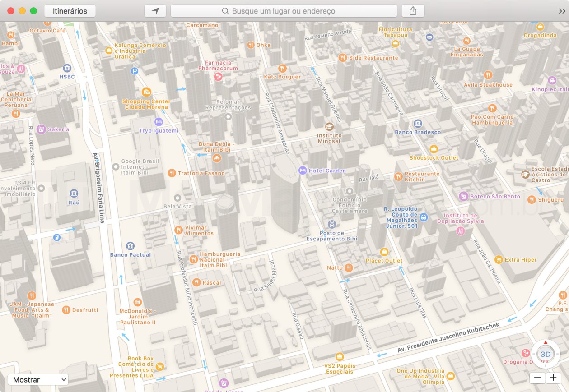Select the mail pin near Floricultura Tabapuã
Viewport: 569px width, 392px height.
pos(429,37)
